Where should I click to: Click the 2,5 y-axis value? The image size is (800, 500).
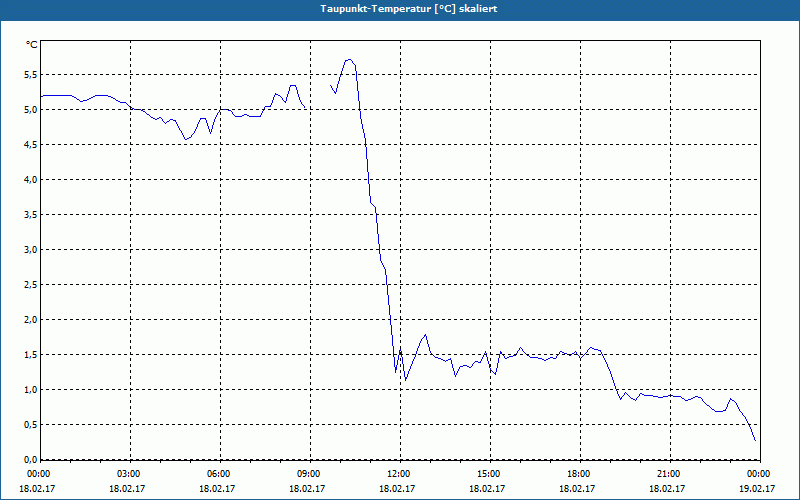pyautogui.click(x=31, y=285)
